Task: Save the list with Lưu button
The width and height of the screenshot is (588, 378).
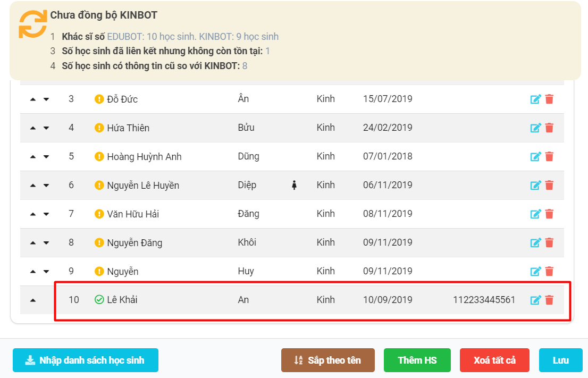Action: [x=560, y=360]
